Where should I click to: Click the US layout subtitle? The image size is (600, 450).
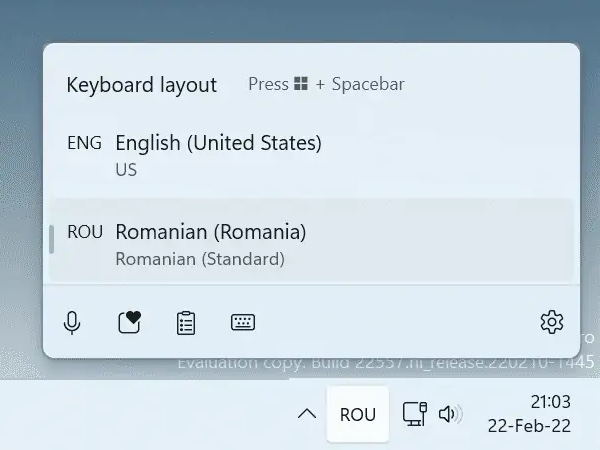tap(126, 170)
